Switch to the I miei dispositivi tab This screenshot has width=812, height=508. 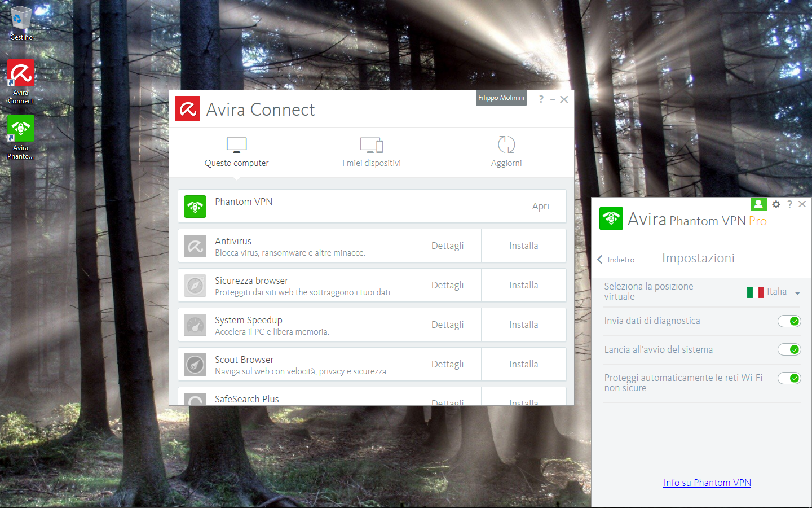pos(372,152)
